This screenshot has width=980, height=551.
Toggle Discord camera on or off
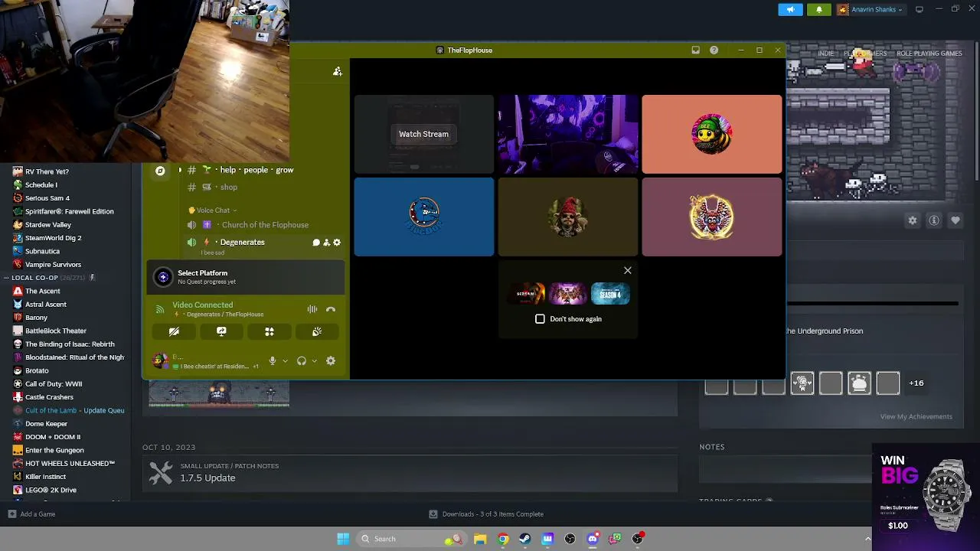(174, 331)
